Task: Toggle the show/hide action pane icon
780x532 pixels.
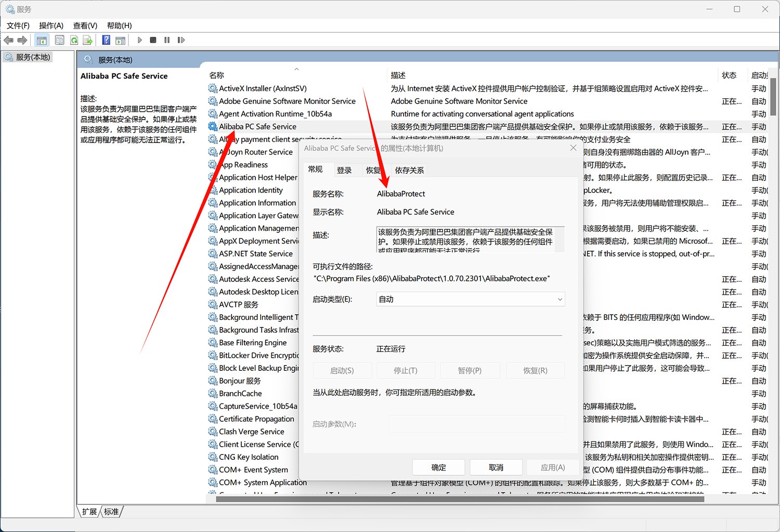Action: pyautogui.click(x=121, y=40)
